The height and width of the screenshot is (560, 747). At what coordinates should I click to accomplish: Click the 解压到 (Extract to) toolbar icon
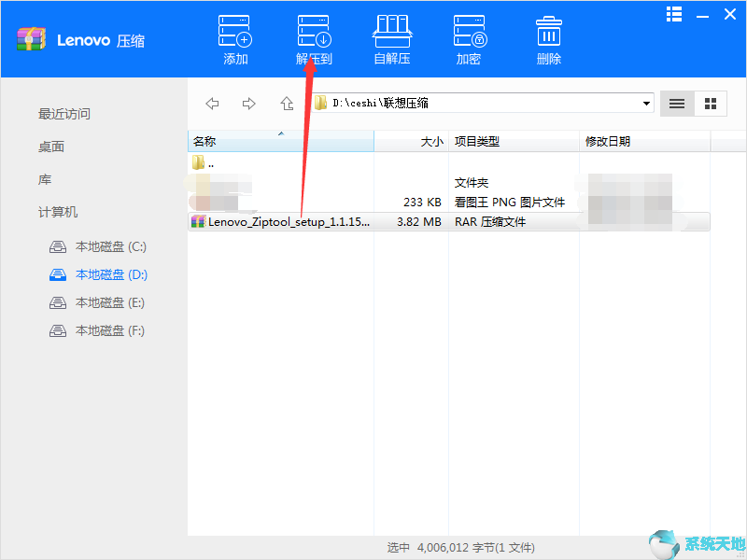(315, 32)
